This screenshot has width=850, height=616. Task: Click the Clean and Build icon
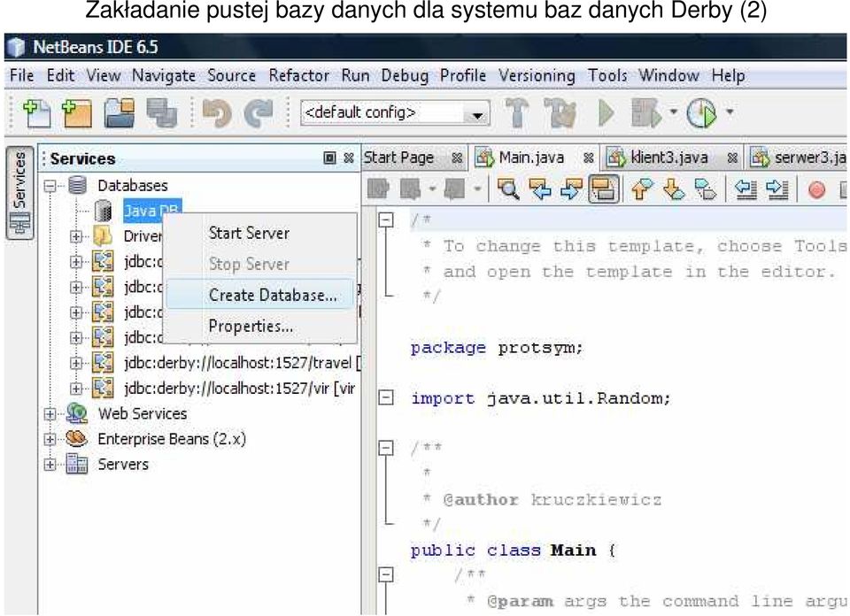(560, 112)
